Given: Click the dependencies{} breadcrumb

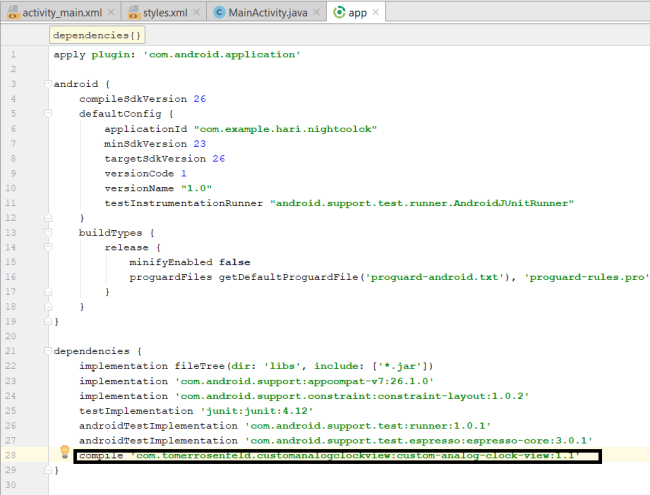Looking at the screenshot, I should point(97,35).
